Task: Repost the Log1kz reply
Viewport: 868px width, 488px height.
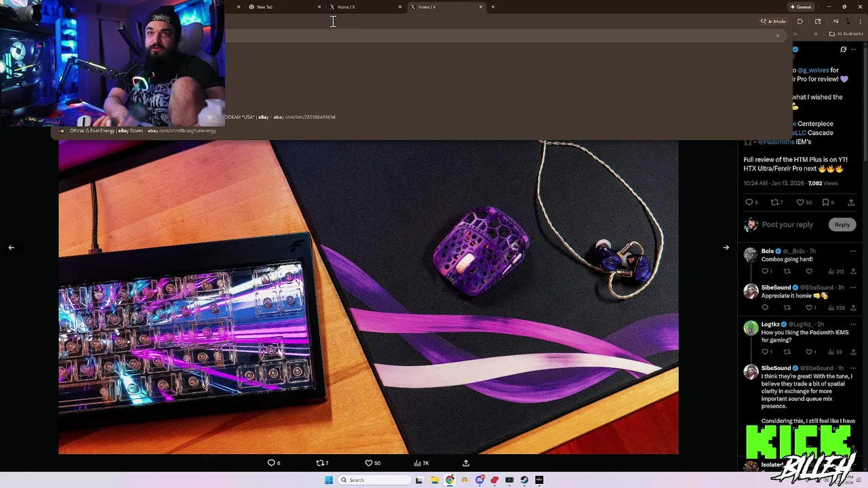Action: click(x=787, y=352)
